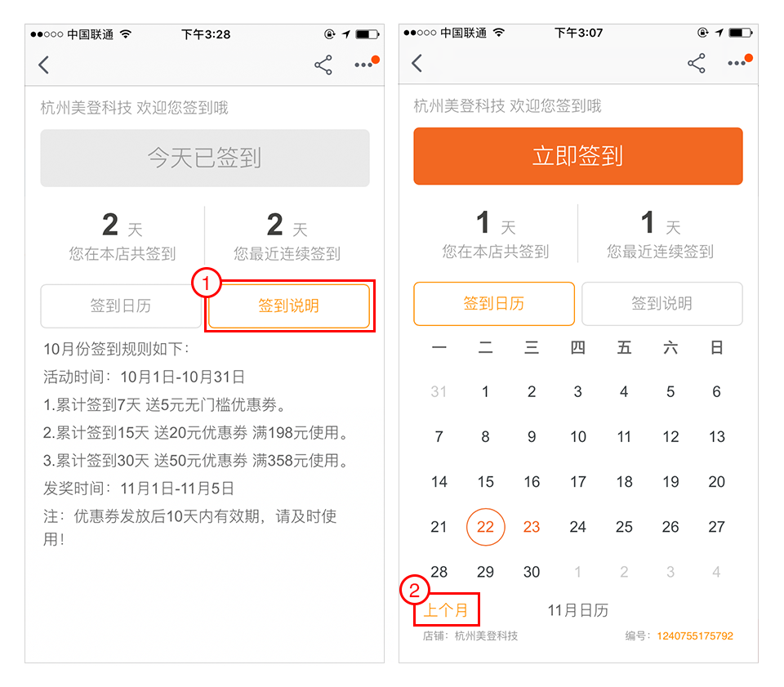Select date 10 in the calendar
This screenshot has height=687, width=784.
pyautogui.click(x=578, y=436)
